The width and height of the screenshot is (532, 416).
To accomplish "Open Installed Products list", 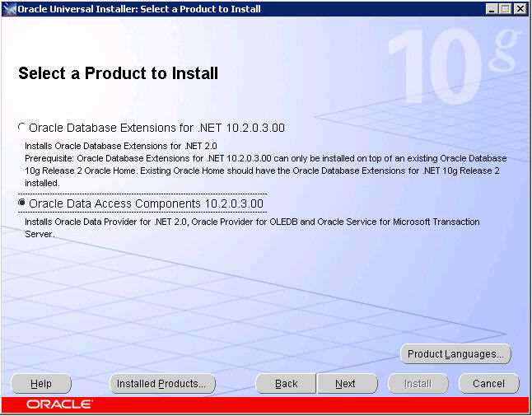I will (162, 383).
